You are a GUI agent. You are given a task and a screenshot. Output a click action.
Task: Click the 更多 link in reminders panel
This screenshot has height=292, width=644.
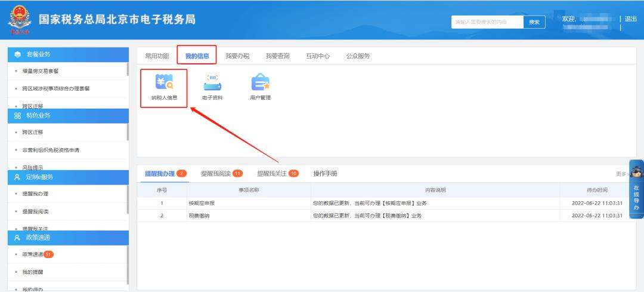click(x=622, y=174)
